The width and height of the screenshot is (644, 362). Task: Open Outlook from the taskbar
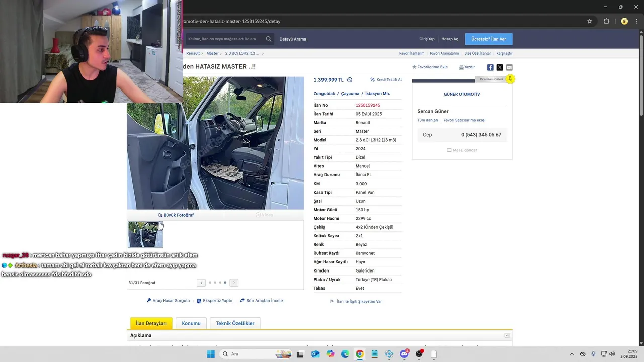[x=315, y=354]
